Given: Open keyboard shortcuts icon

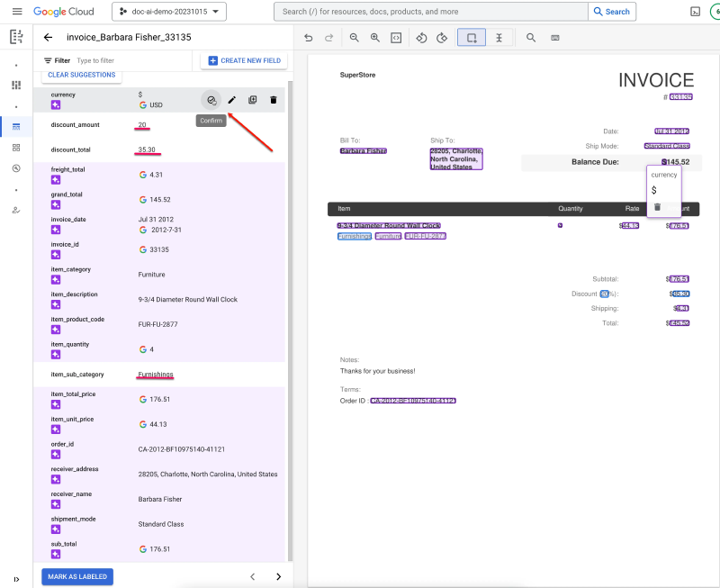Looking at the screenshot, I should coord(555,38).
